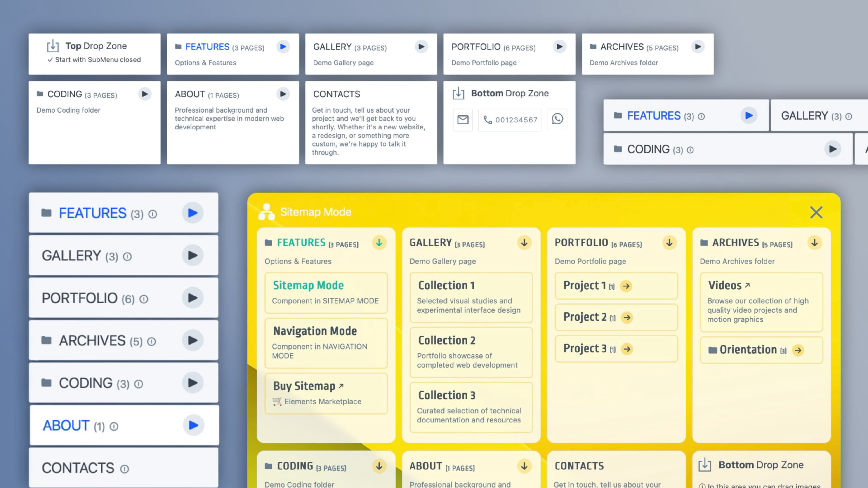Click the Sitemap Mode hierarchy icon

[267, 212]
